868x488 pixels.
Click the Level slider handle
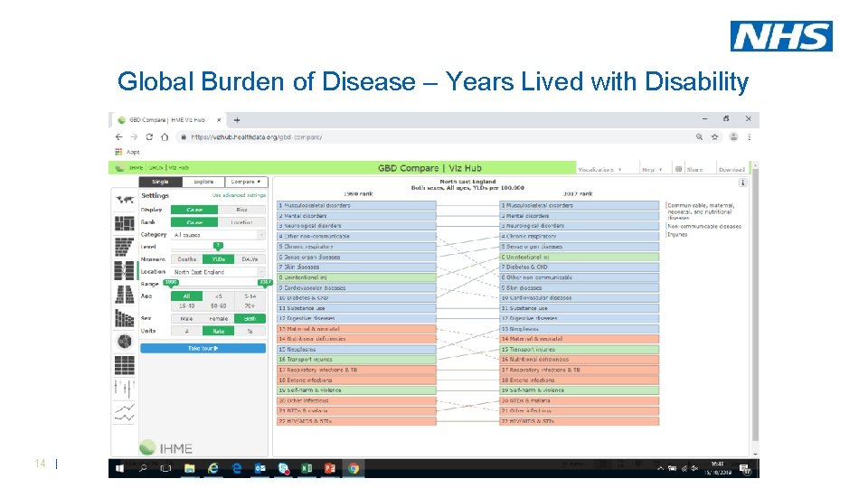coord(218,246)
